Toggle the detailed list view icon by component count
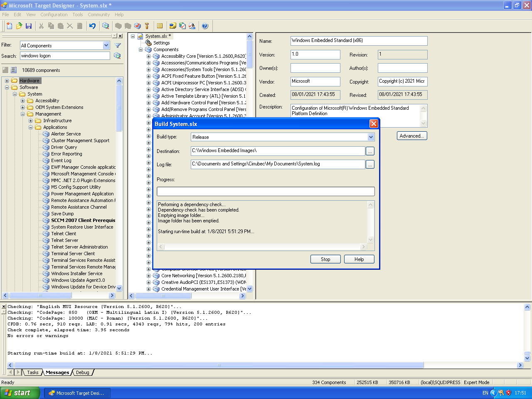532x399 pixels. pos(14,70)
